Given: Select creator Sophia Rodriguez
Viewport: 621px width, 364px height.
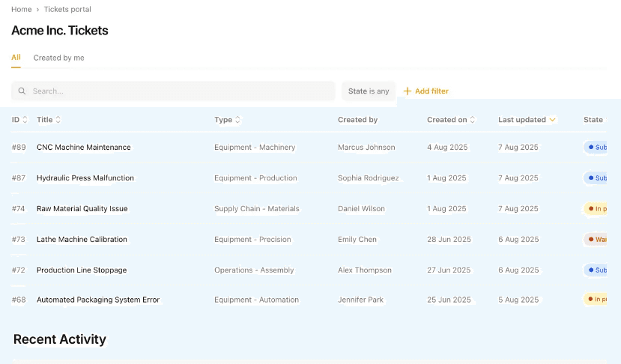Looking at the screenshot, I should coord(369,178).
